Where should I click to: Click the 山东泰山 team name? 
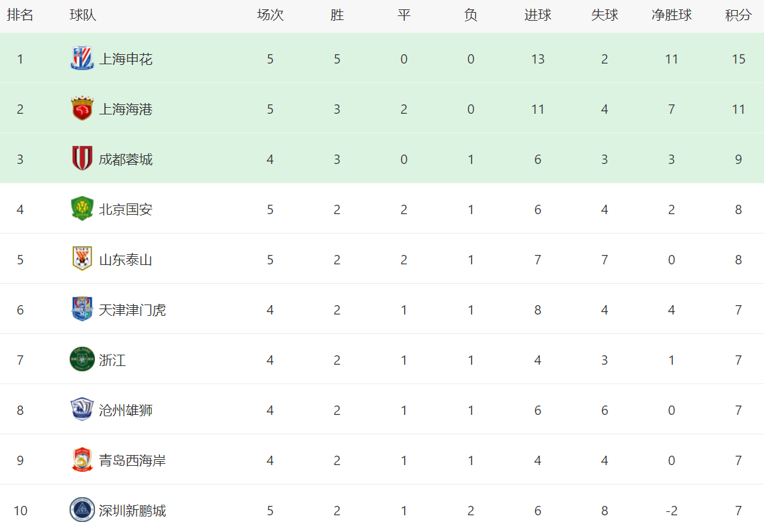click(x=126, y=260)
